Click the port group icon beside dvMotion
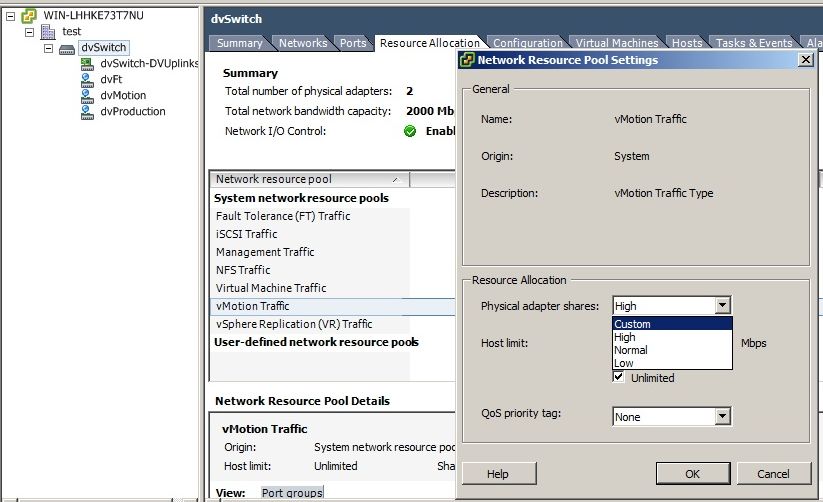 click(x=87, y=96)
